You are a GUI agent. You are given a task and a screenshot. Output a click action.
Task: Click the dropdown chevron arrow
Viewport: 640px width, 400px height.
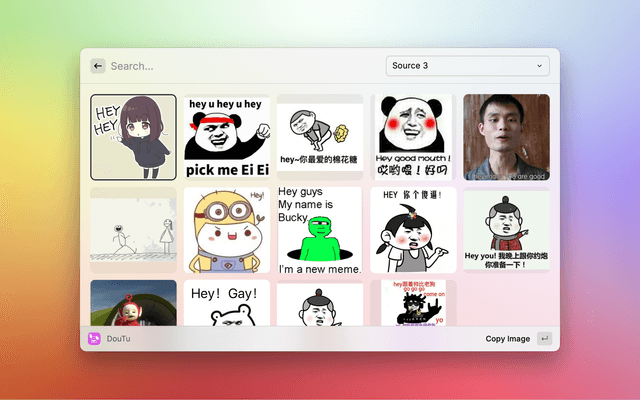click(539, 66)
